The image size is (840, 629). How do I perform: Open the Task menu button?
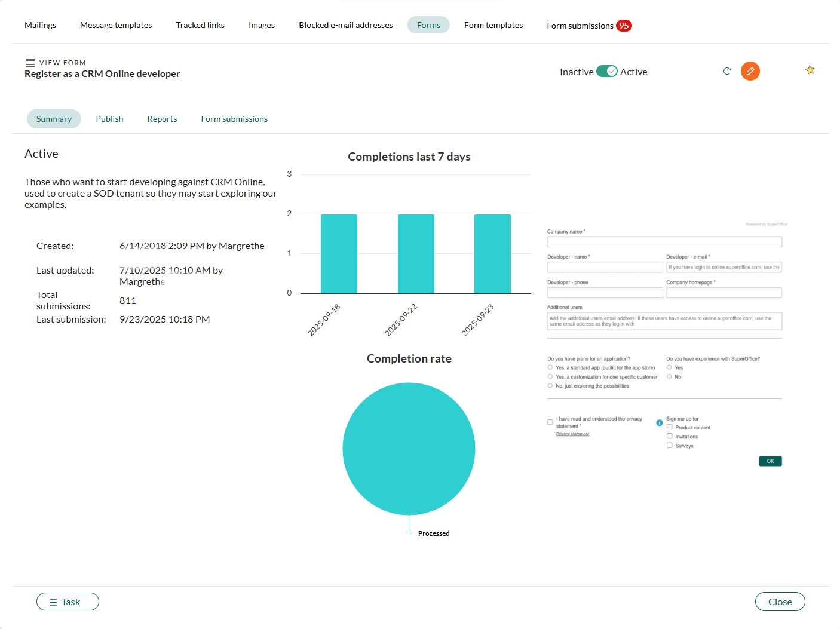68,602
